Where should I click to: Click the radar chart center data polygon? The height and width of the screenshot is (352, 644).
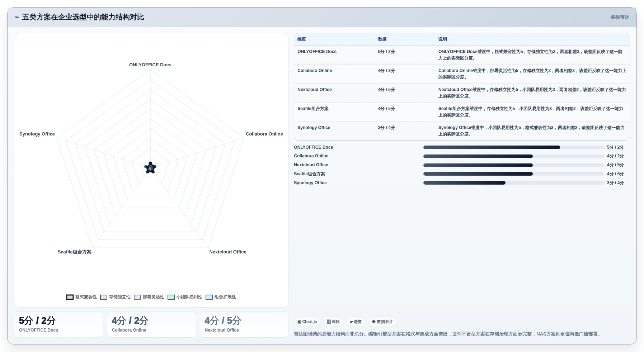(150, 168)
